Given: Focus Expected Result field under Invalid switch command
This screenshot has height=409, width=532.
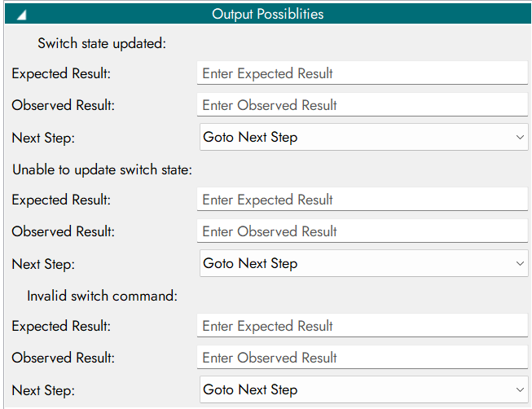Looking at the screenshot, I should [x=362, y=326].
